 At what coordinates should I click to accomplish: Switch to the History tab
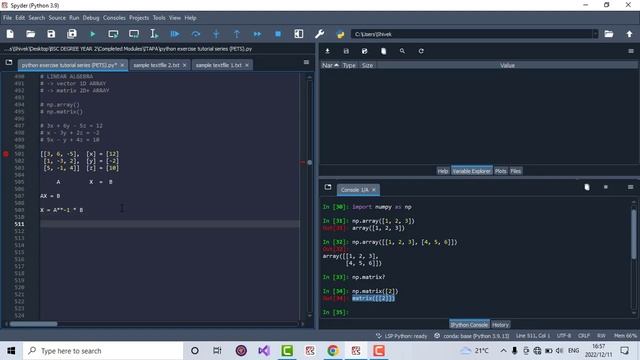[x=500, y=325]
